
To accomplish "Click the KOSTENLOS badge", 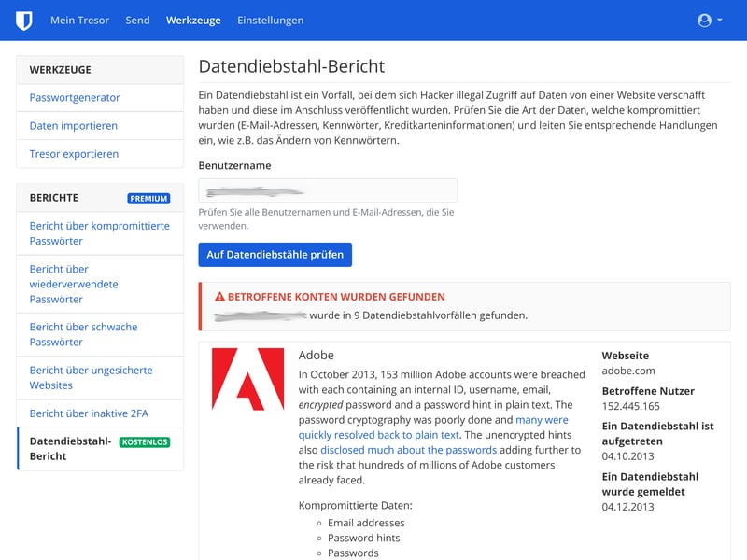I will 145,442.
